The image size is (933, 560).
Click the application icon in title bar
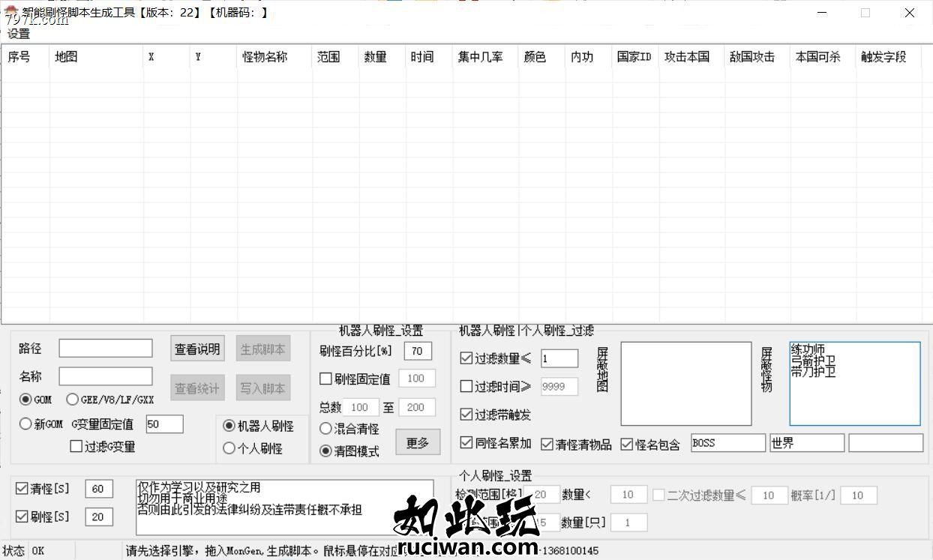pyautogui.click(x=11, y=11)
